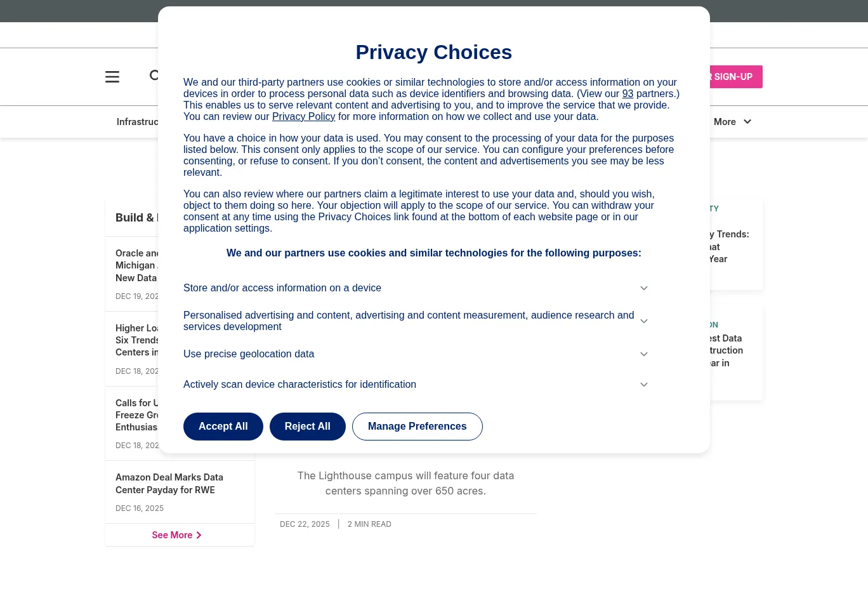Expand the "Personalised advertising and content" section
This screenshot has height=603, width=868.
tap(643, 321)
